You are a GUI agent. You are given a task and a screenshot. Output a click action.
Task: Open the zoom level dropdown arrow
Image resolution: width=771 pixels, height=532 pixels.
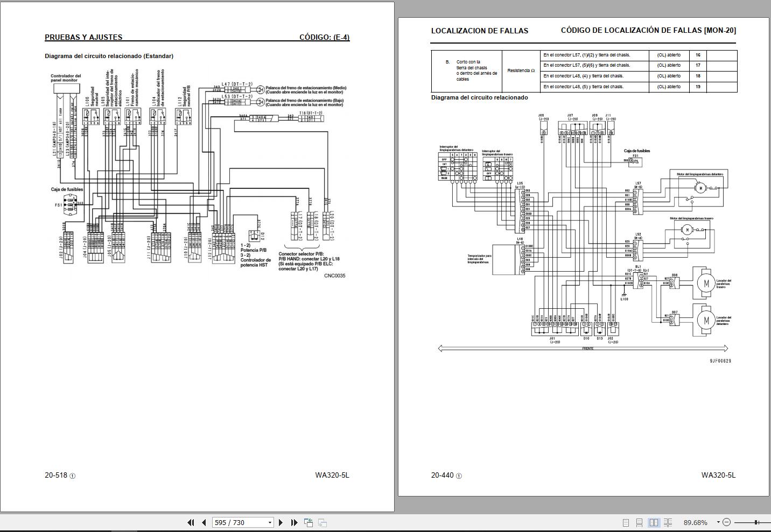click(x=718, y=522)
